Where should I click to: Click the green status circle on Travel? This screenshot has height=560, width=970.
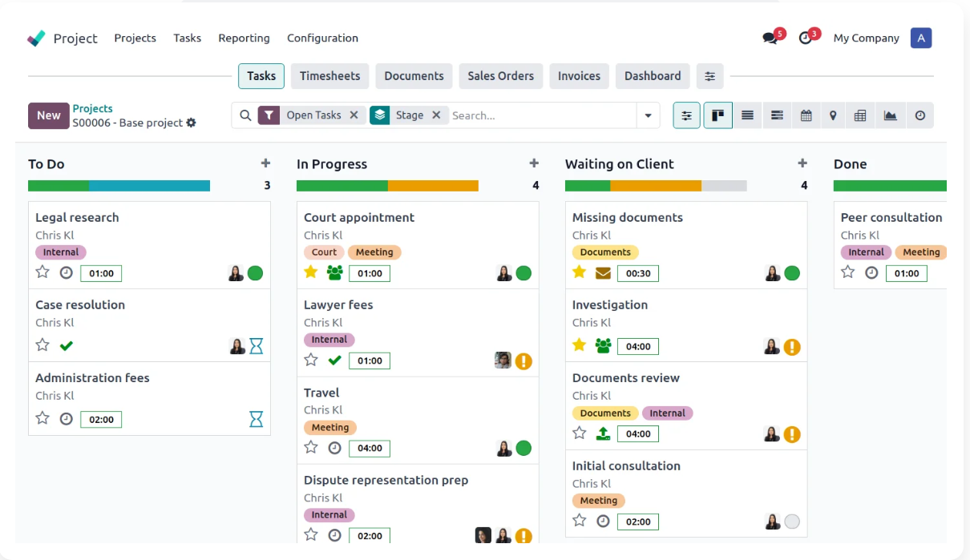click(523, 448)
